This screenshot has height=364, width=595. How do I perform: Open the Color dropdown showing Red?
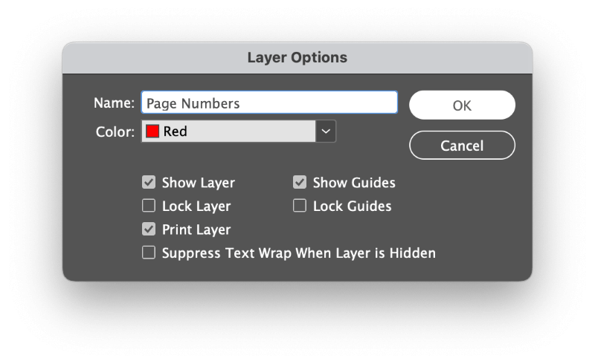click(239, 131)
